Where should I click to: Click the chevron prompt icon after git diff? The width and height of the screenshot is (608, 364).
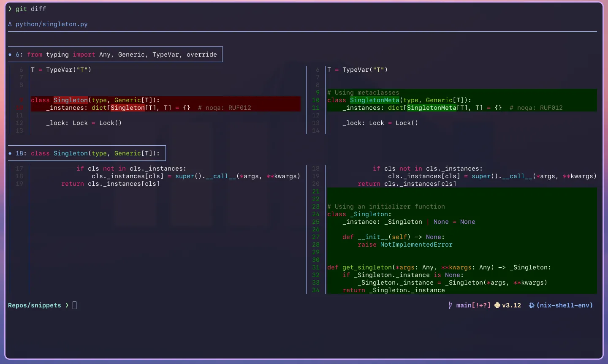tap(10, 8)
